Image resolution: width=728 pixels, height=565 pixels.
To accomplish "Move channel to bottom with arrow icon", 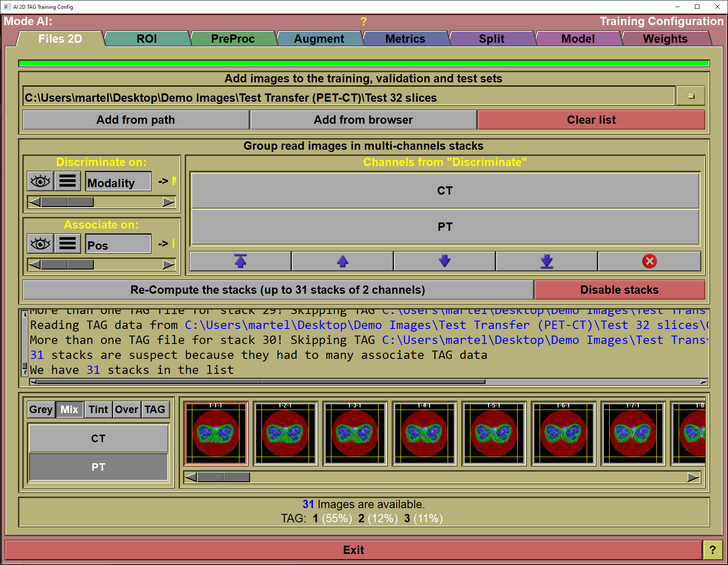I will tap(547, 261).
